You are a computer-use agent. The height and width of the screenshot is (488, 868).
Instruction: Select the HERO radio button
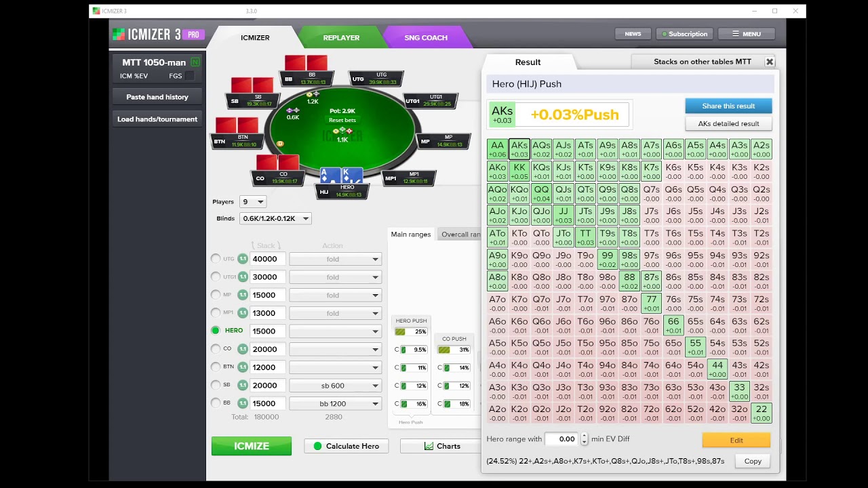(x=216, y=330)
